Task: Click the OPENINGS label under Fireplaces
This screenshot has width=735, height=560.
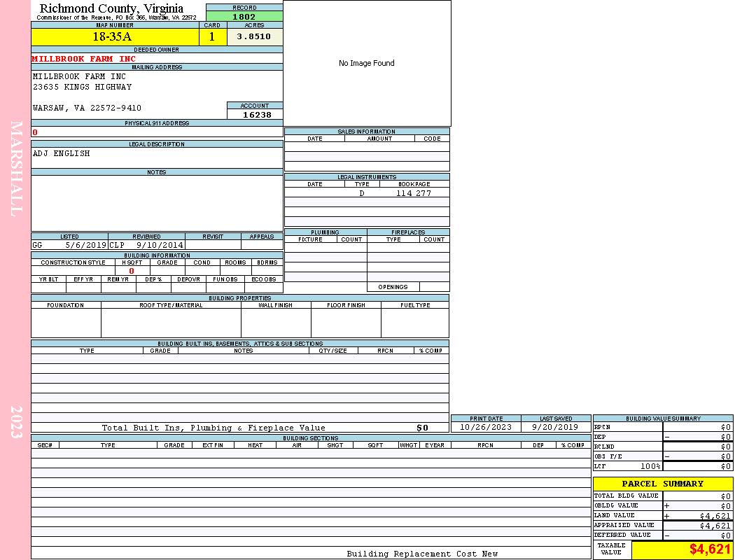Action: click(x=393, y=287)
